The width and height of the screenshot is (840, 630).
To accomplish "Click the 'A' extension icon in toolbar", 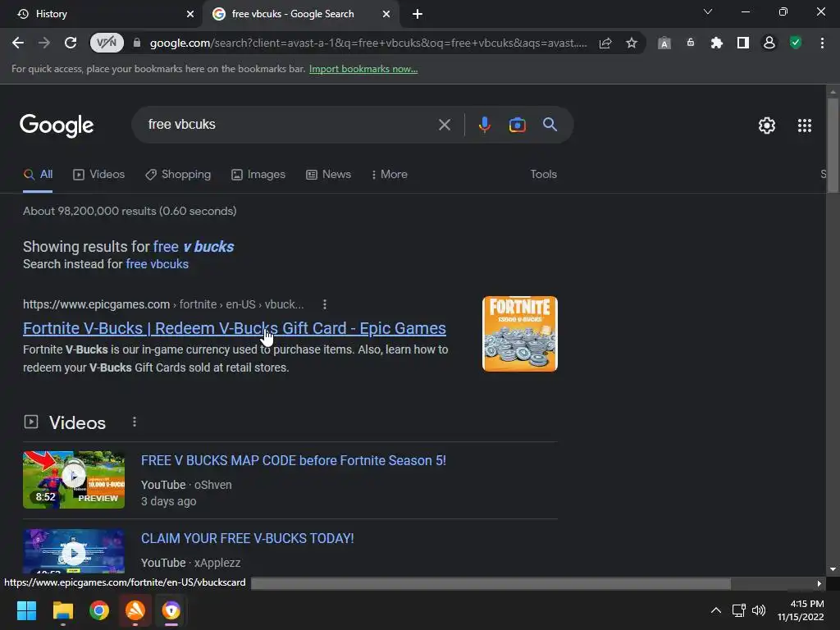I will click(x=664, y=43).
